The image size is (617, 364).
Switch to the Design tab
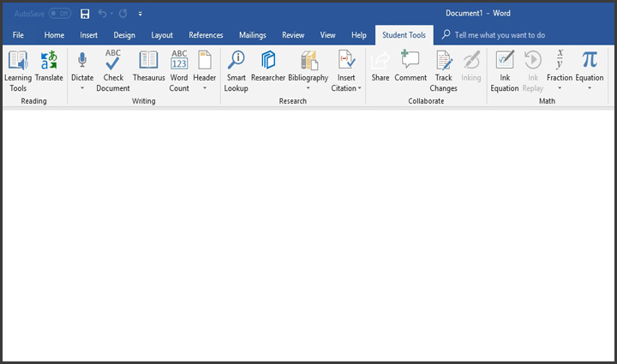point(124,35)
